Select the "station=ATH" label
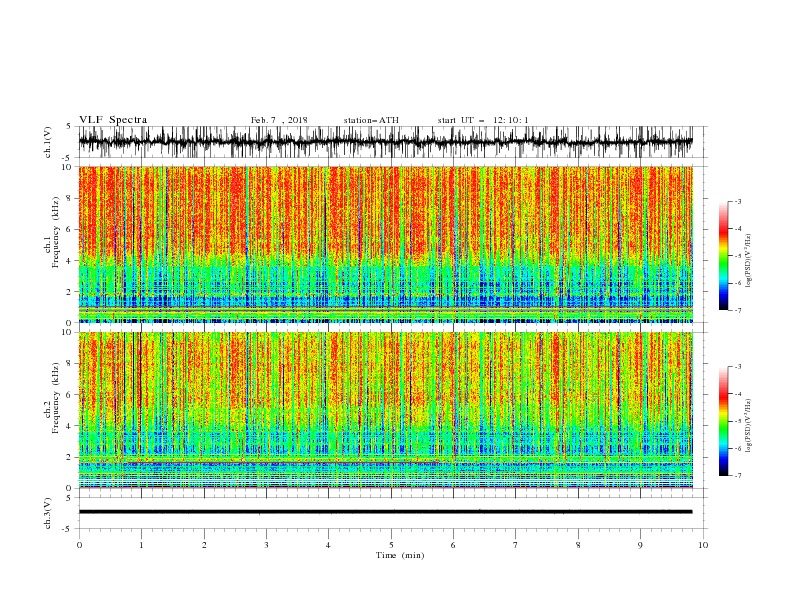The height and width of the screenshot is (612, 792). [371, 120]
